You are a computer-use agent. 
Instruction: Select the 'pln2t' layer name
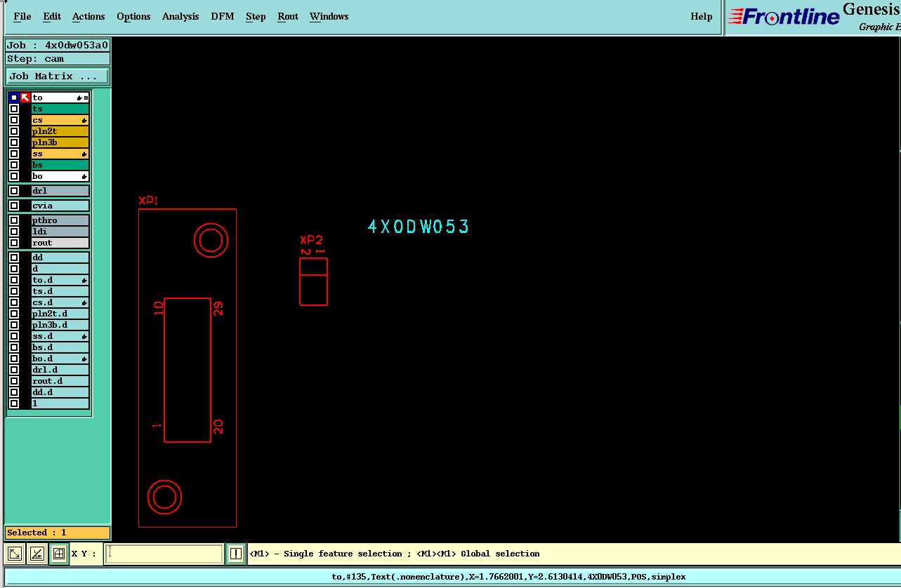click(60, 131)
